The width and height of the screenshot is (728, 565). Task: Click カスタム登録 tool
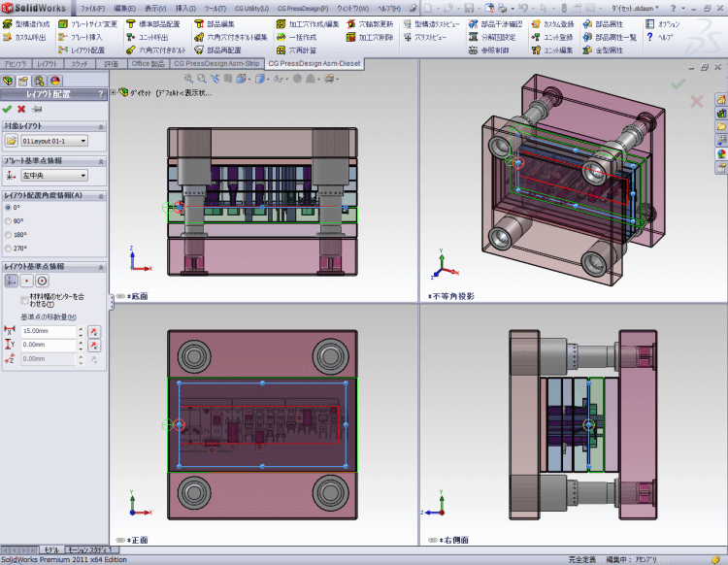click(553, 24)
